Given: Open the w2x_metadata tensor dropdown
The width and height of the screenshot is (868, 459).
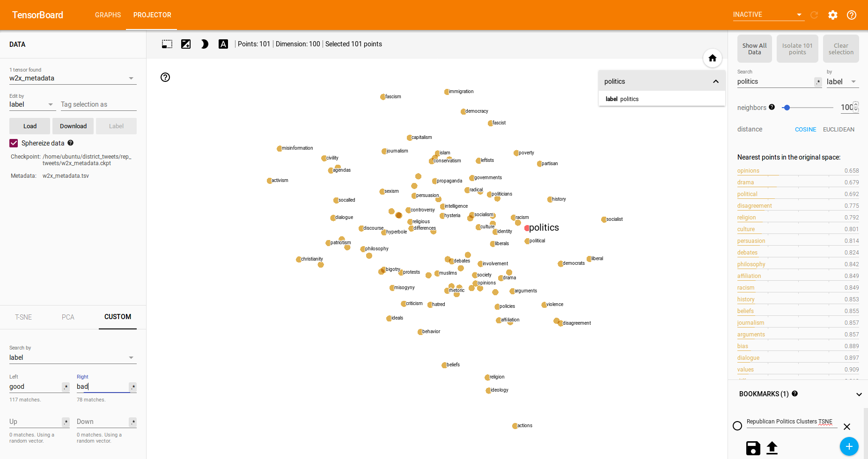Looking at the screenshot, I should (73, 78).
